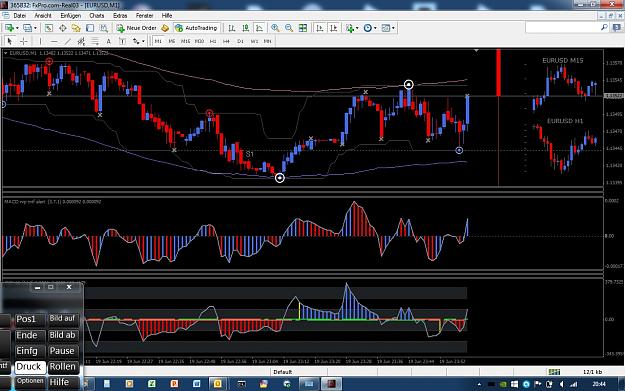The height and width of the screenshot is (391, 625).
Task: Select the text tool marked A
Action: (108, 41)
